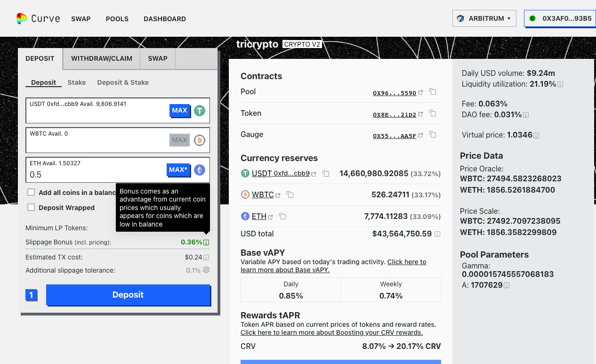Select the Deposit sub-tab

(x=44, y=82)
